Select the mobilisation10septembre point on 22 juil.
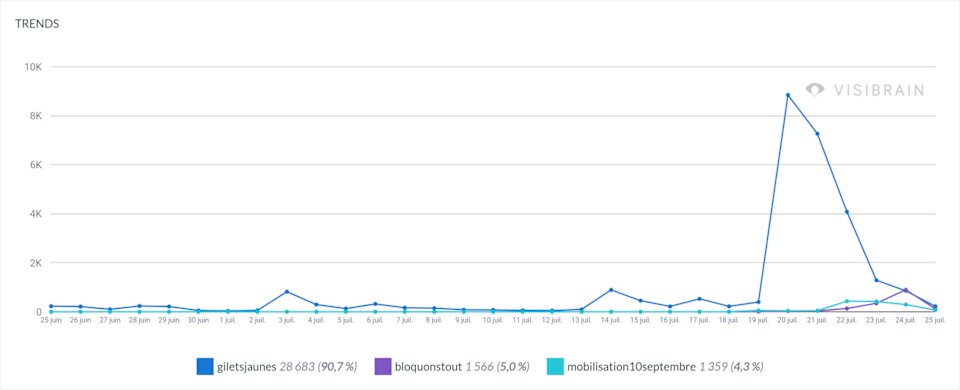Image resolution: width=960 pixels, height=390 pixels. coord(847,301)
